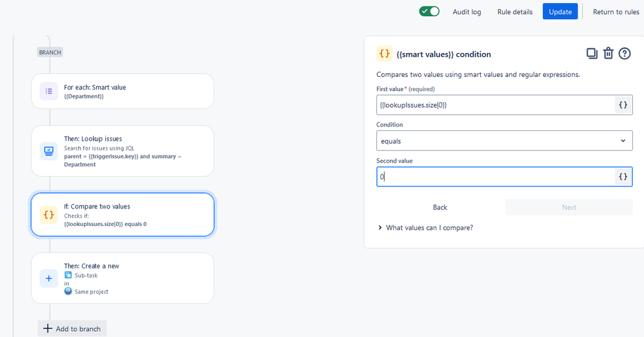Click Return to rules
This screenshot has width=644, height=337.
[x=616, y=12]
